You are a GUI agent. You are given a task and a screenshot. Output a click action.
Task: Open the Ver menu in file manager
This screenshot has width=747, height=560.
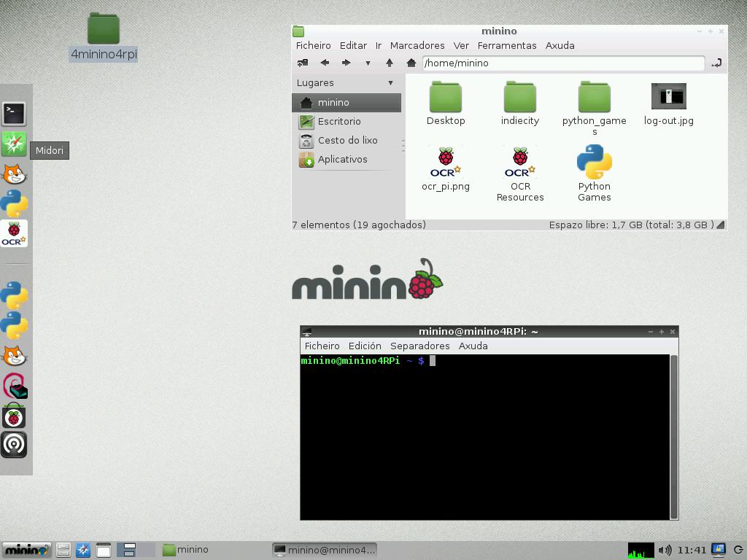461,46
